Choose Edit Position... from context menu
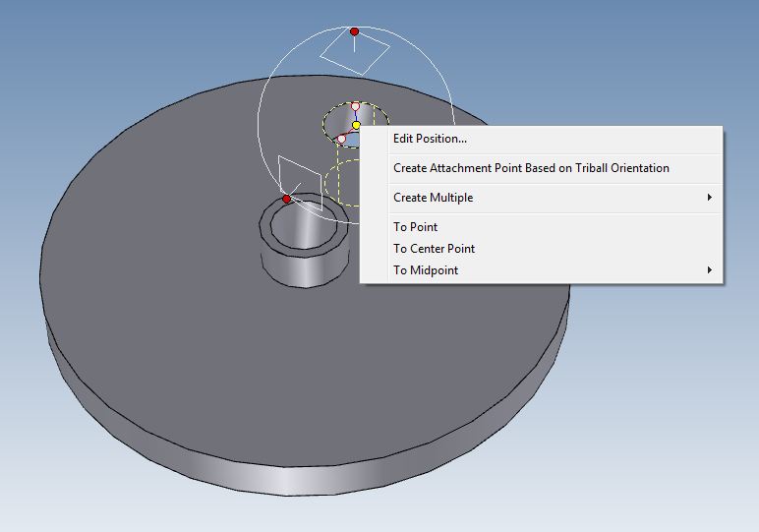 click(430, 139)
